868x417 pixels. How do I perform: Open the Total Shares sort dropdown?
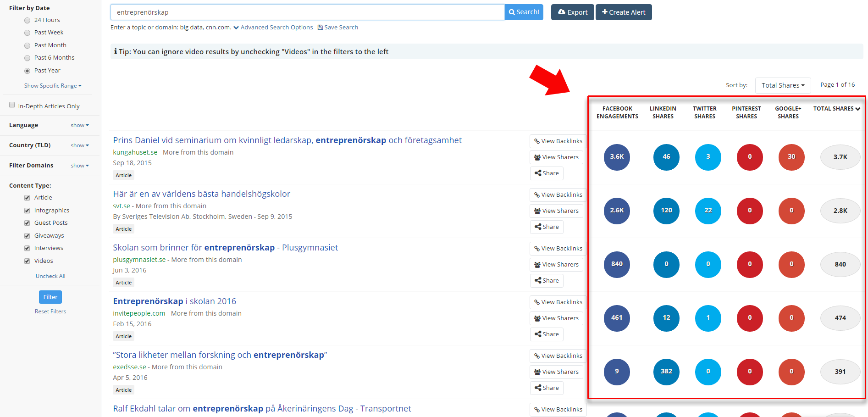(x=783, y=85)
